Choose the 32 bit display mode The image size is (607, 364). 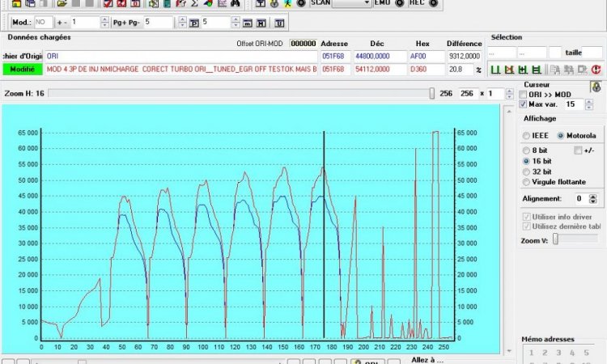526,171
